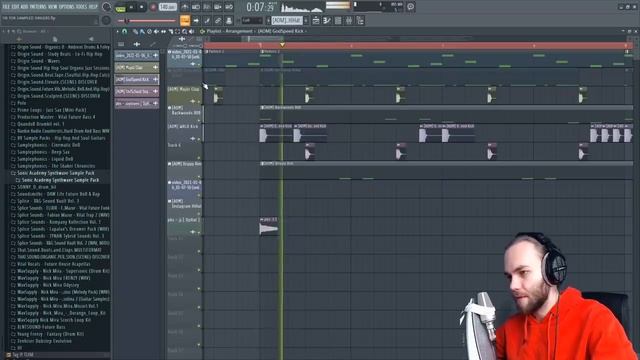Open the HELP menu

[x=93, y=7]
